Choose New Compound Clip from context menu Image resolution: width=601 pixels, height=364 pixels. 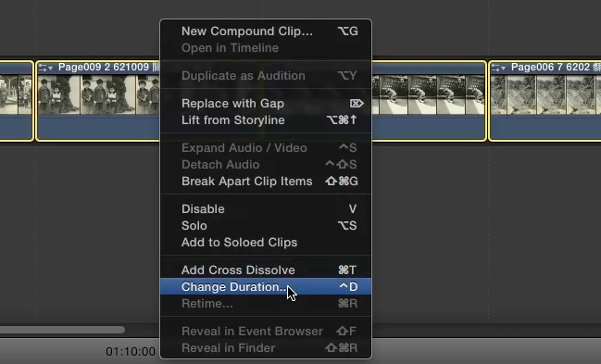tap(266, 31)
